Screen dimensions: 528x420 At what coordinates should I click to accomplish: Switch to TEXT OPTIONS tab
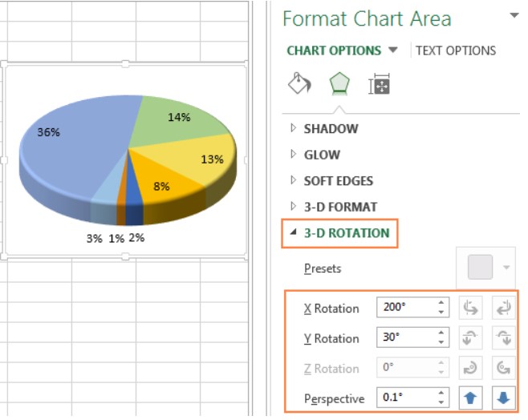[x=456, y=50]
